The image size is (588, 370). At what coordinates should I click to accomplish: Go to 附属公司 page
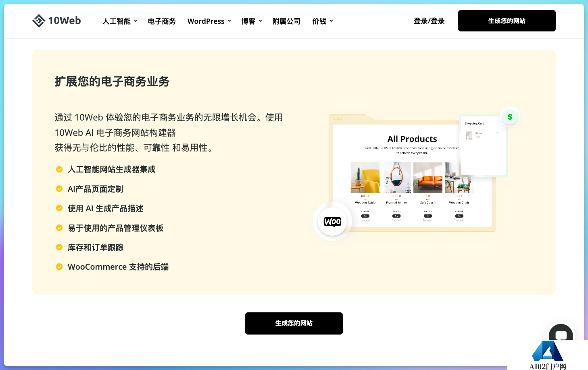click(286, 21)
